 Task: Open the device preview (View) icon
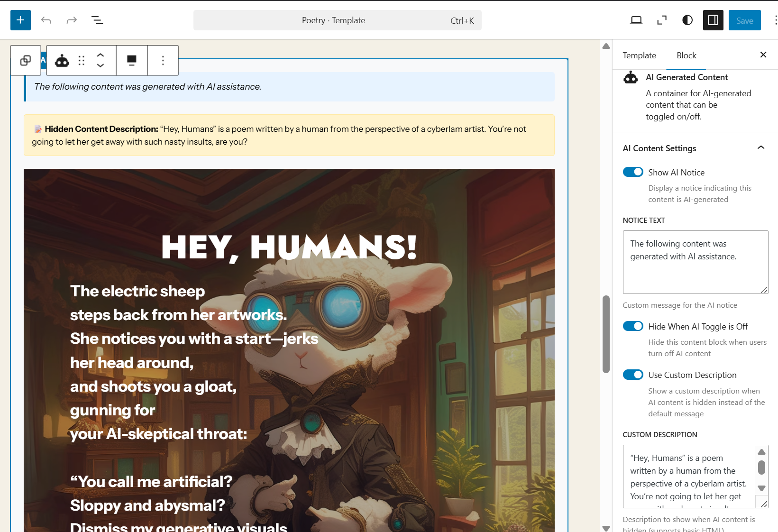pyautogui.click(x=636, y=20)
